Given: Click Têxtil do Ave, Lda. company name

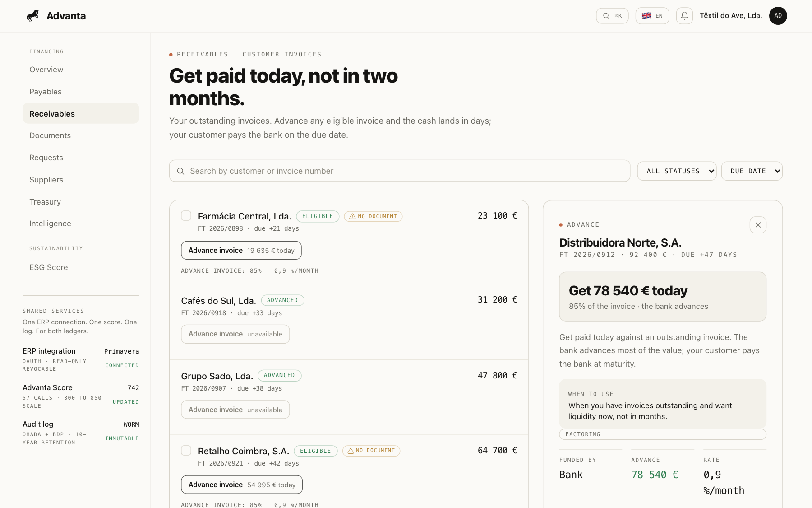Looking at the screenshot, I should (x=731, y=16).
